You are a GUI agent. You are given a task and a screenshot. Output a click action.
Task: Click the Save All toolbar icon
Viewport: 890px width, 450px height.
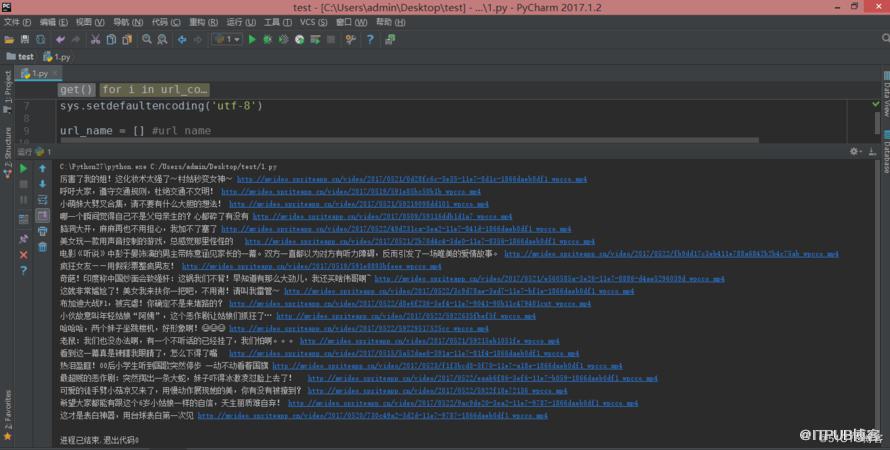click(25, 39)
